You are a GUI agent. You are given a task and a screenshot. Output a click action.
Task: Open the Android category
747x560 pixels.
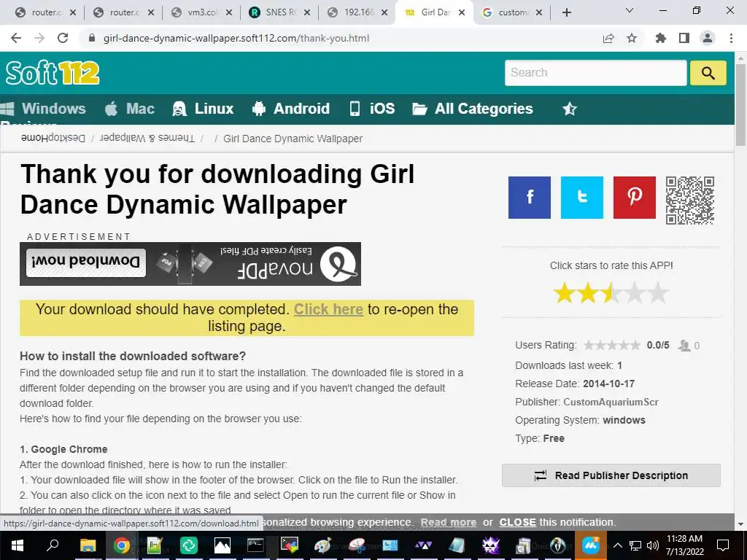pyautogui.click(x=290, y=109)
